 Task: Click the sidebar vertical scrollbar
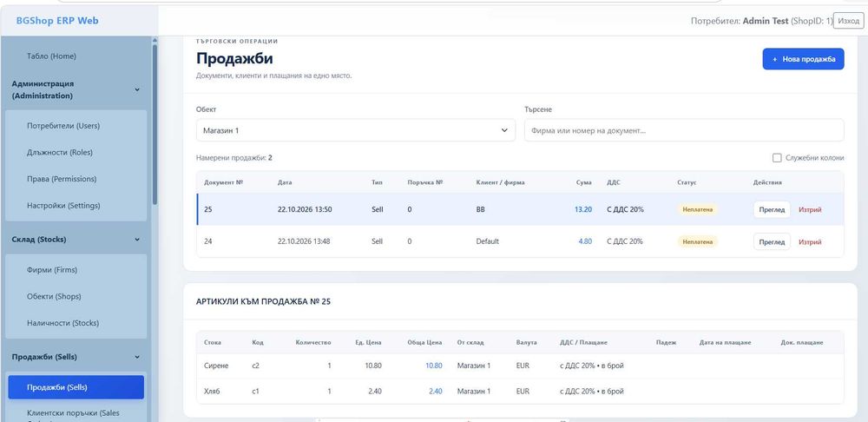[155, 125]
